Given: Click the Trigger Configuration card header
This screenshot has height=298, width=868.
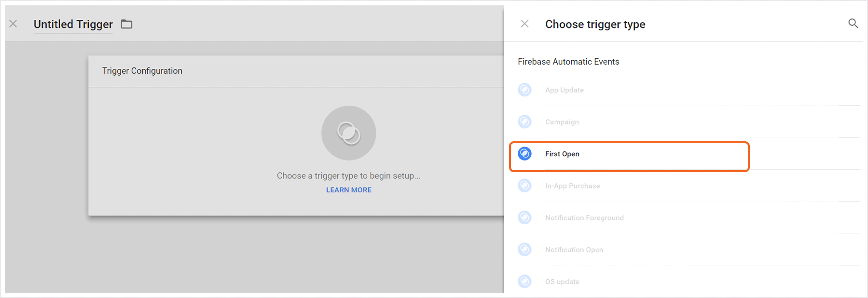Looking at the screenshot, I should (x=142, y=71).
